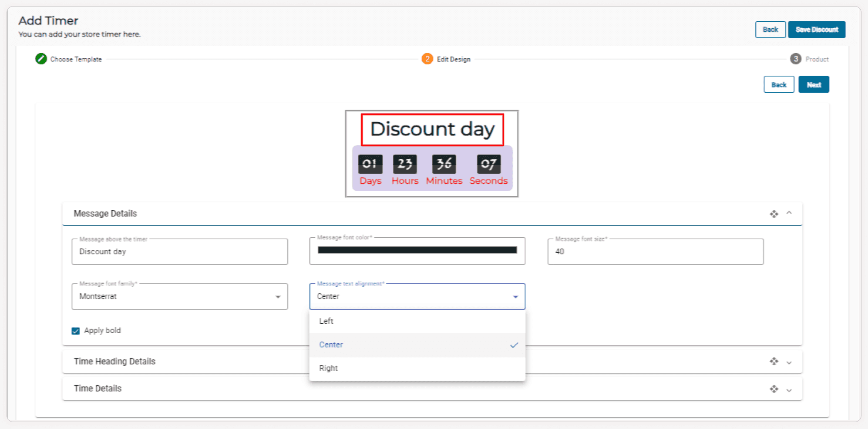Collapse the Message Details section chevron
This screenshot has height=429, width=868.
(x=789, y=213)
